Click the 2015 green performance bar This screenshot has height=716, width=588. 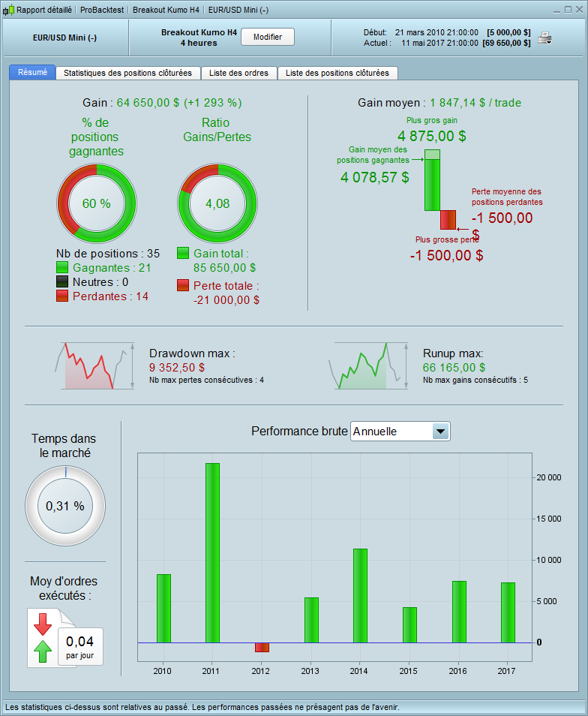coord(409,625)
